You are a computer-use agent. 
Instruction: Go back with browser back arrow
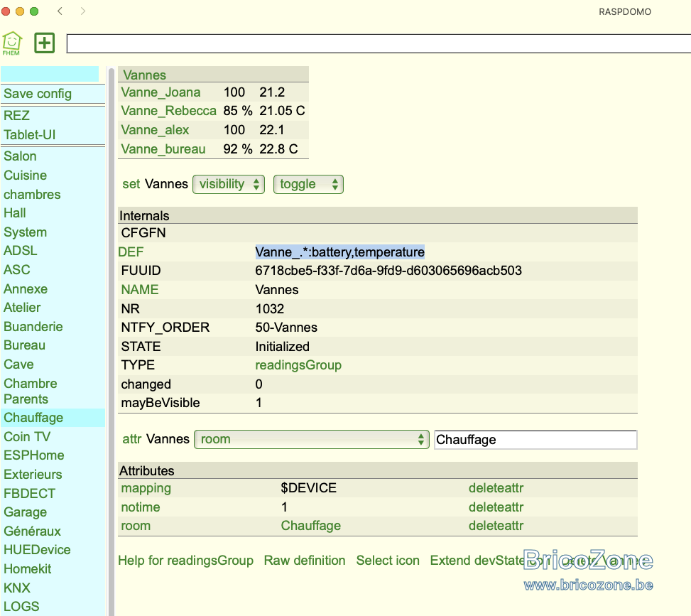(x=60, y=11)
